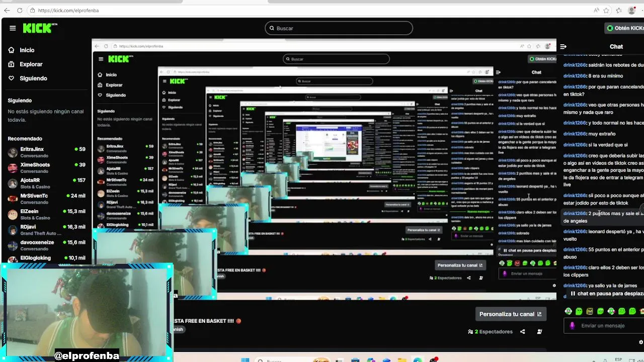644x362 pixels.
Task: Click chat message '8 era su minimo'
Action: (606, 76)
